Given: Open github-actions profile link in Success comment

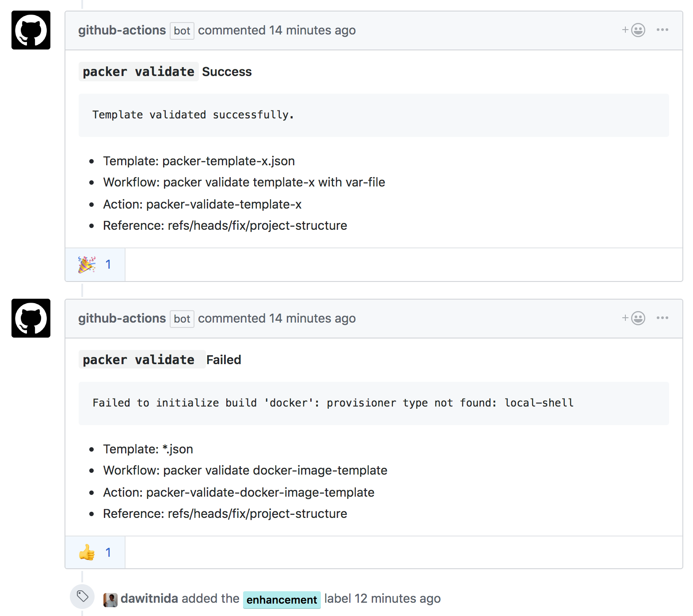Looking at the screenshot, I should 122,30.
